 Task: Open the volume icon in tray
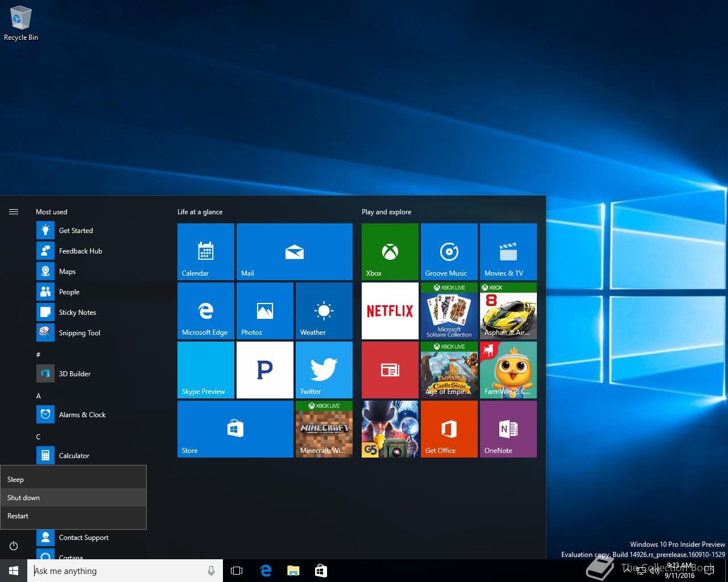click(x=655, y=571)
